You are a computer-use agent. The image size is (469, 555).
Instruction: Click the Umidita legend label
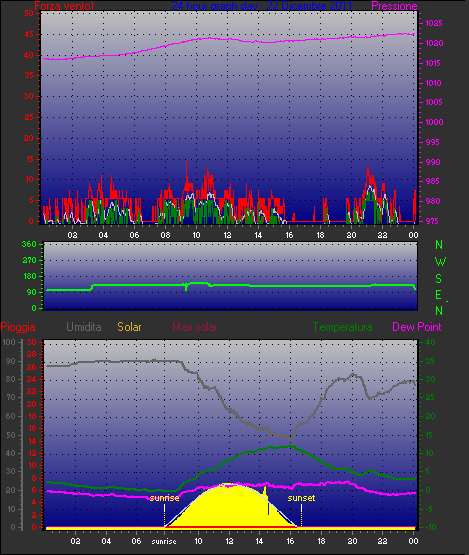tap(84, 327)
